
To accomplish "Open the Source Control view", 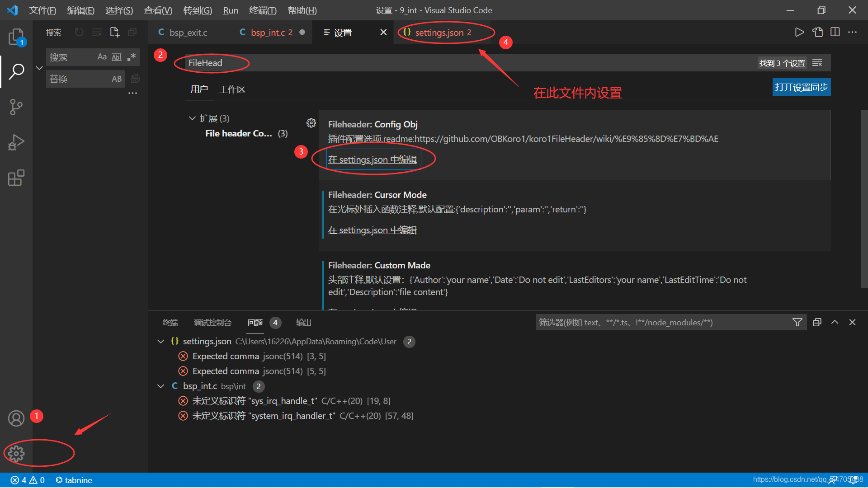I will click(16, 107).
